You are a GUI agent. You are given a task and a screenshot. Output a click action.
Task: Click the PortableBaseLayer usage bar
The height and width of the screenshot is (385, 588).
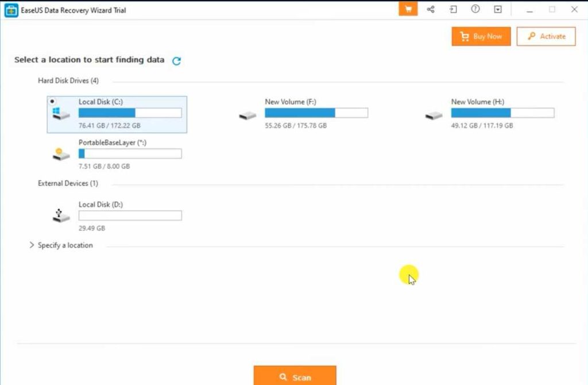pos(130,153)
